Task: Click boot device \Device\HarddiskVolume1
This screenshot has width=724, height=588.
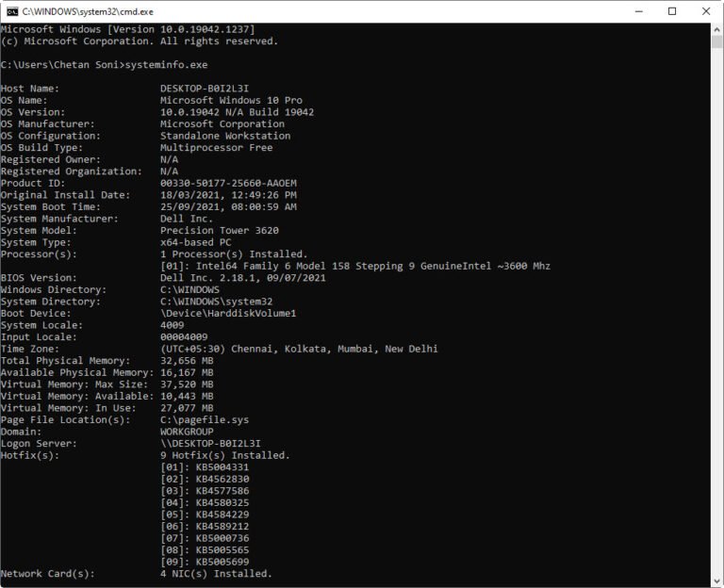Action: point(228,314)
